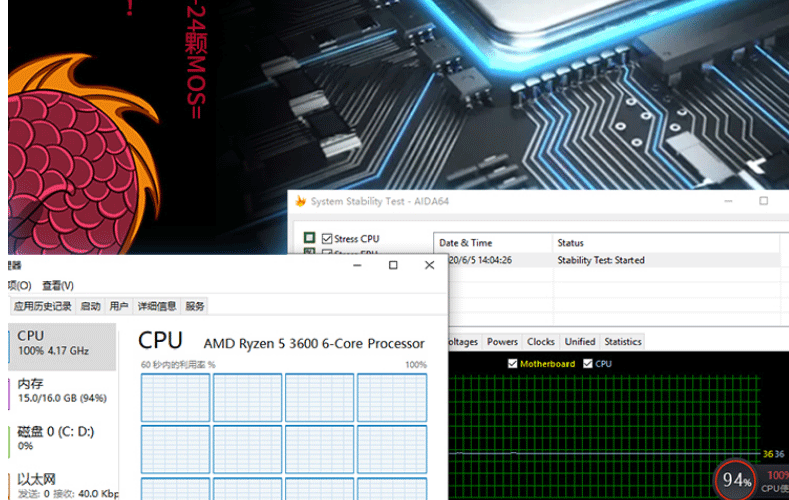Viewport: 789px width, 500px height.
Task: Minimize the AIDA64 System Stability Test window
Action: click(727, 201)
